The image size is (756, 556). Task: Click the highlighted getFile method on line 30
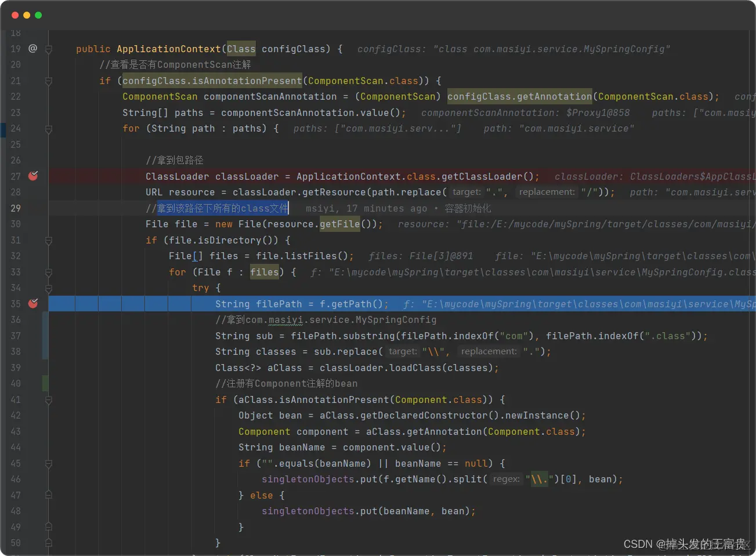340,224
